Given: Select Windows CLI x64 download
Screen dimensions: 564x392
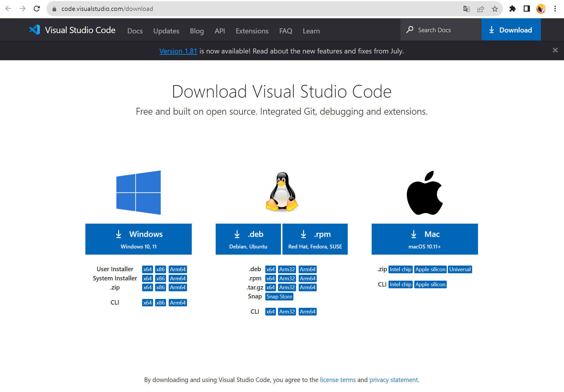Looking at the screenshot, I should (147, 303).
